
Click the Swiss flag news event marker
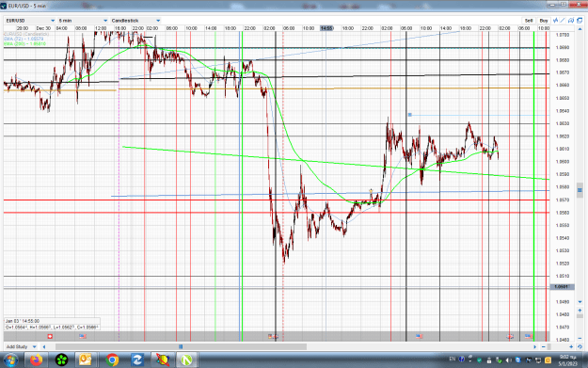point(50,336)
